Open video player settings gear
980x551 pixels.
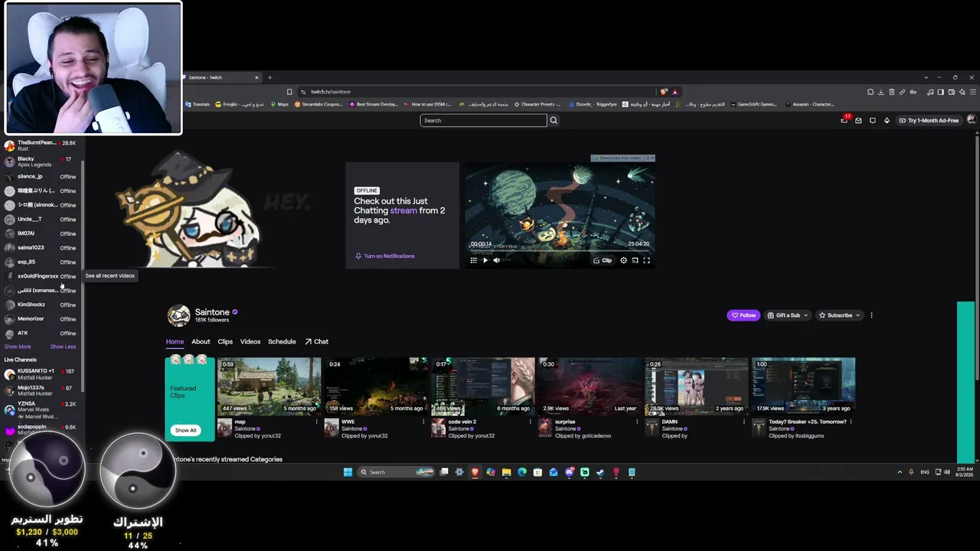pyautogui.click(x=623, y=260)
